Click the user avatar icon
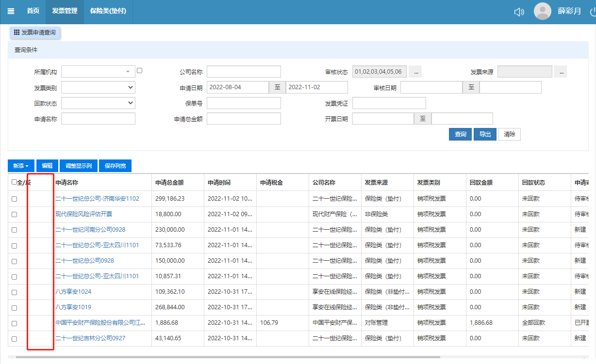The width and height of the screenshot is (596, 364). [542, 11]
